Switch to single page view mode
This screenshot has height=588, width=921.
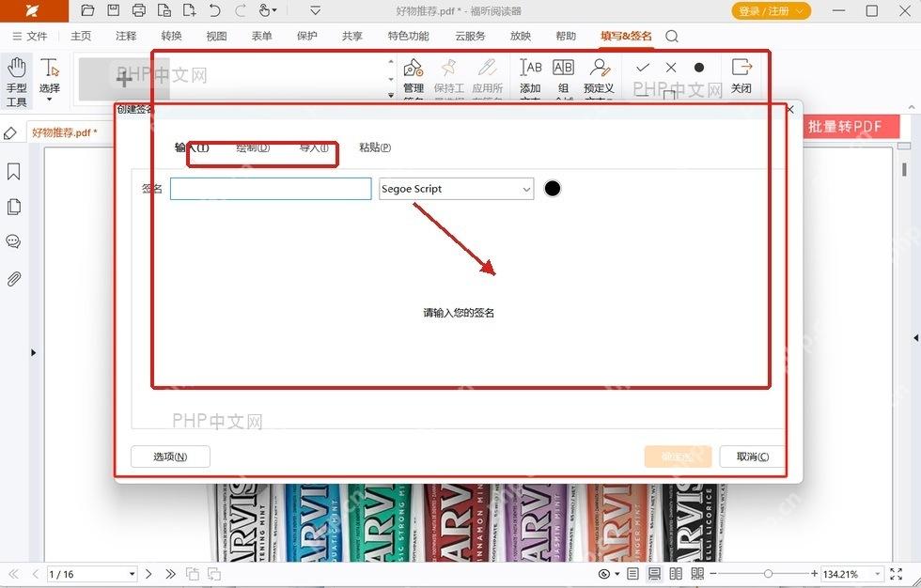click(x=632, y=574)
